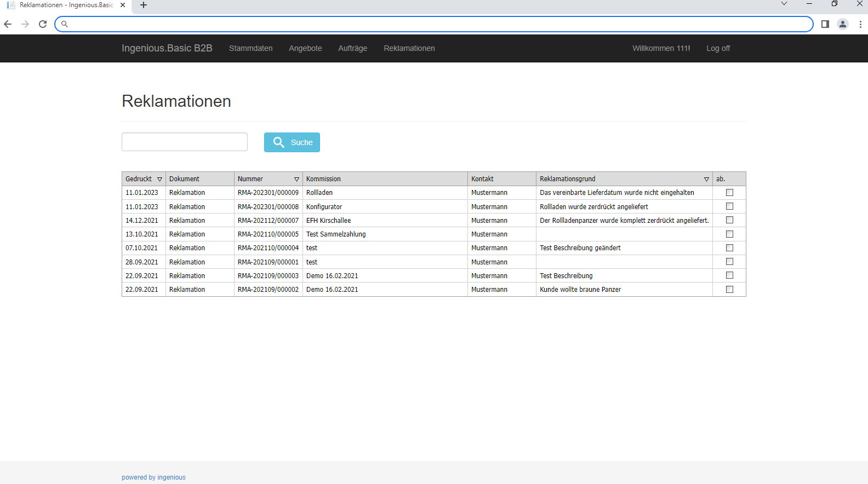Sort by the Kontakt column header
The height and width of the screenshot is (484, 868).
502,179
